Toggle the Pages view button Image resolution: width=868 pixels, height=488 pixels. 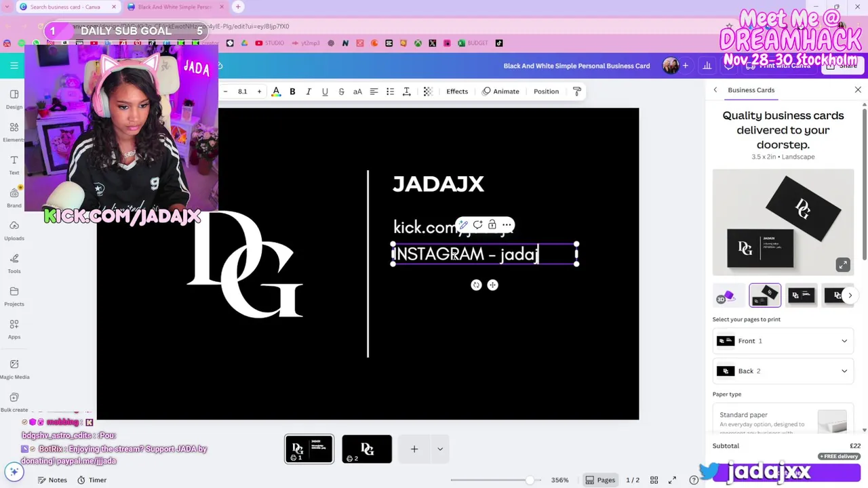[600, 480]
